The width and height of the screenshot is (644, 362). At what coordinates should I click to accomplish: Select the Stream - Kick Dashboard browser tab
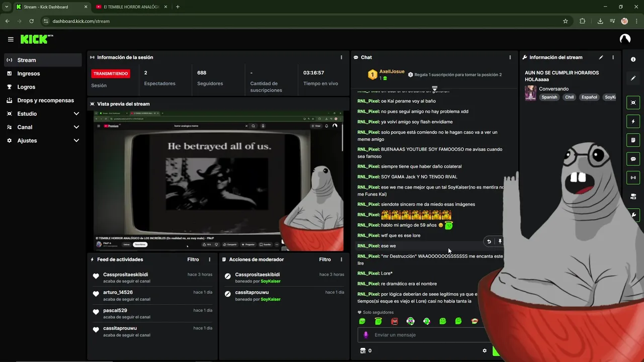[51, 7]
